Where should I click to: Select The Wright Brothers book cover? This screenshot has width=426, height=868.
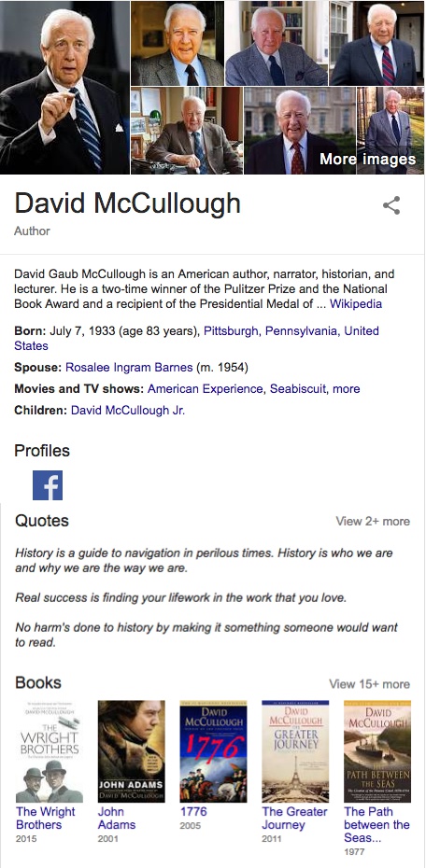(50, 751)
